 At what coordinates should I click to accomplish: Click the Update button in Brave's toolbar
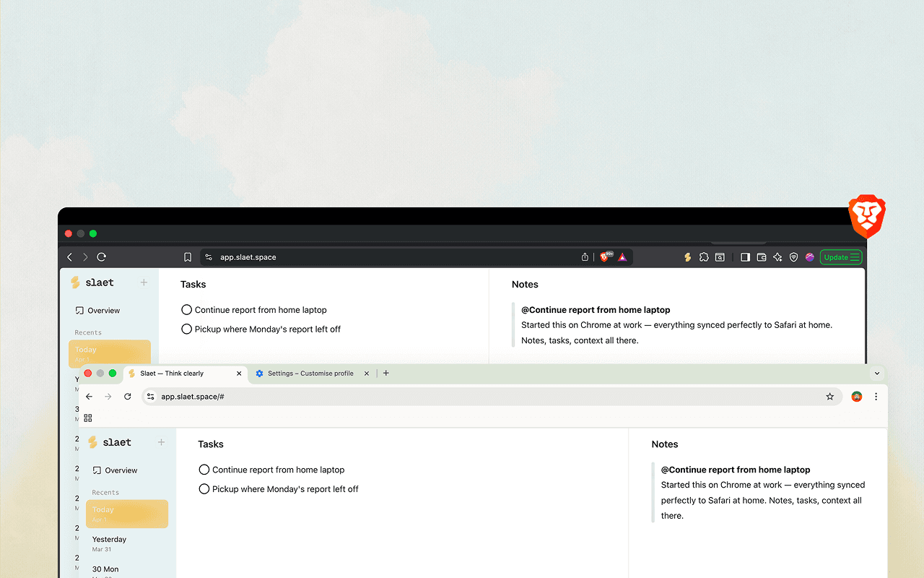[x=840, y=257]
